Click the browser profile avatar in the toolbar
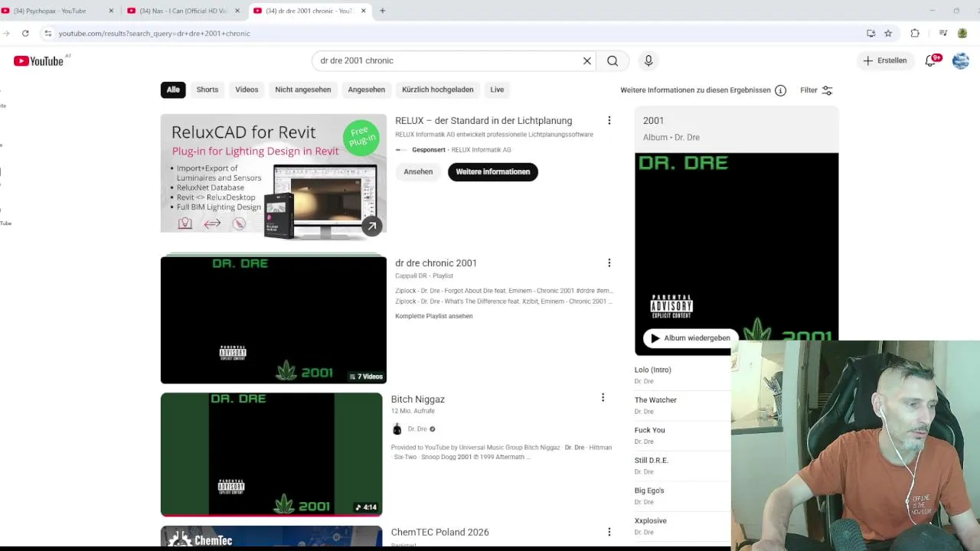Image resolution: width=980 pixels, height=551 pixels. 962,34
